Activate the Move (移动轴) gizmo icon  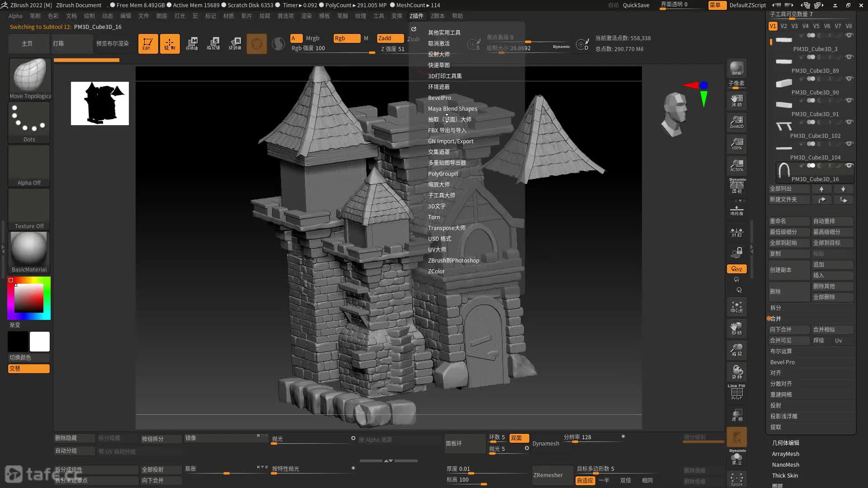coord(192,44)
